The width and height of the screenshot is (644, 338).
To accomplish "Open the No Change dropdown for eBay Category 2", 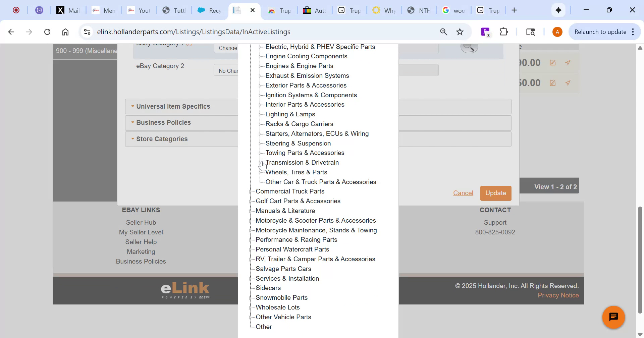I will coord(228,70).
